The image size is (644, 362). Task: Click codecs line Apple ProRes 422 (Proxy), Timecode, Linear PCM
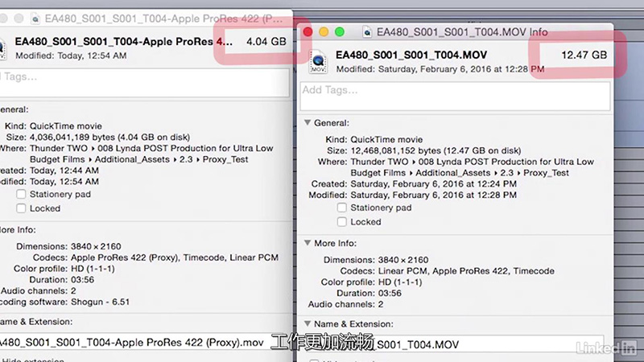click(175, 257)
